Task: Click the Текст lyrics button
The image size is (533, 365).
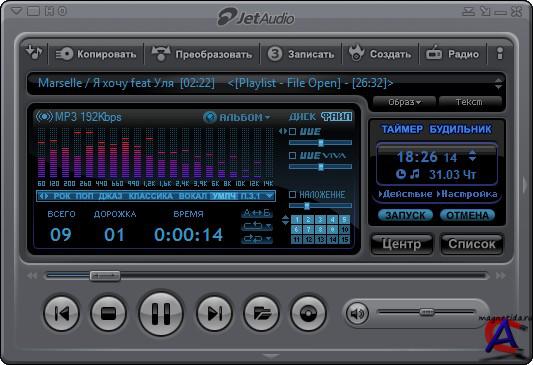Action: pos(469,102)
